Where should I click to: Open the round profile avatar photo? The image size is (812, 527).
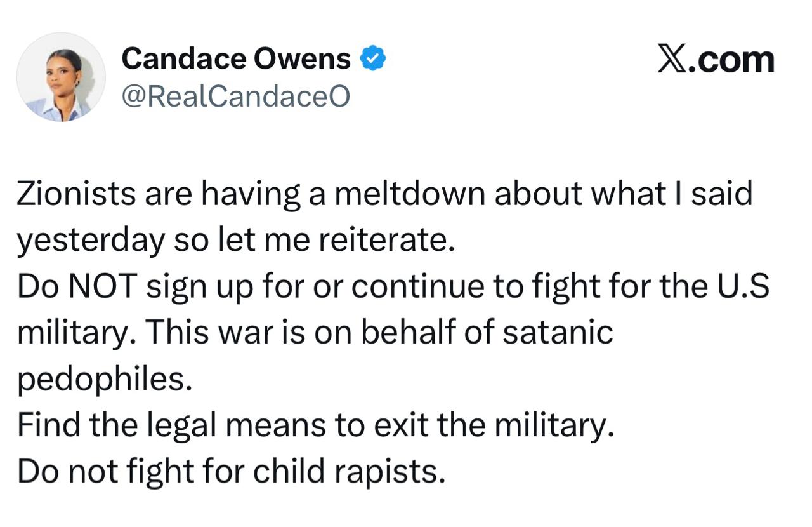[x=61, y=77]
